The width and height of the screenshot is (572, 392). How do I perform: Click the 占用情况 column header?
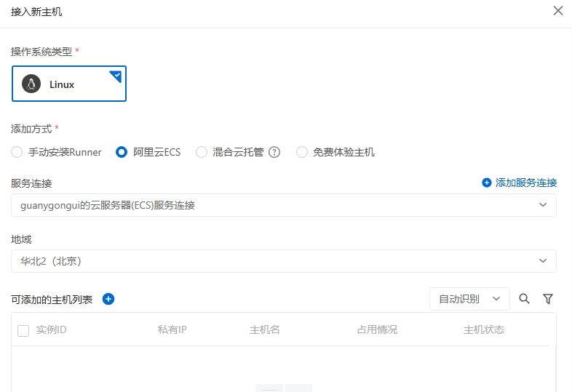click(377, 329)
